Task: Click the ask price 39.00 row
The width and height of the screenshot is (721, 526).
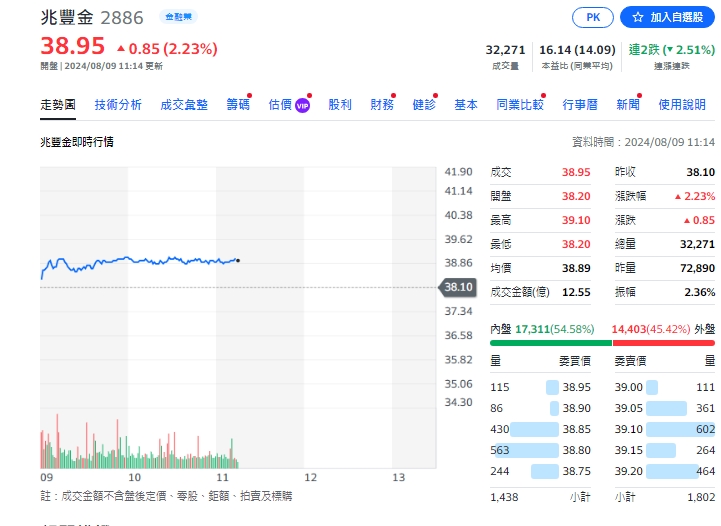Action: [664, 387]
